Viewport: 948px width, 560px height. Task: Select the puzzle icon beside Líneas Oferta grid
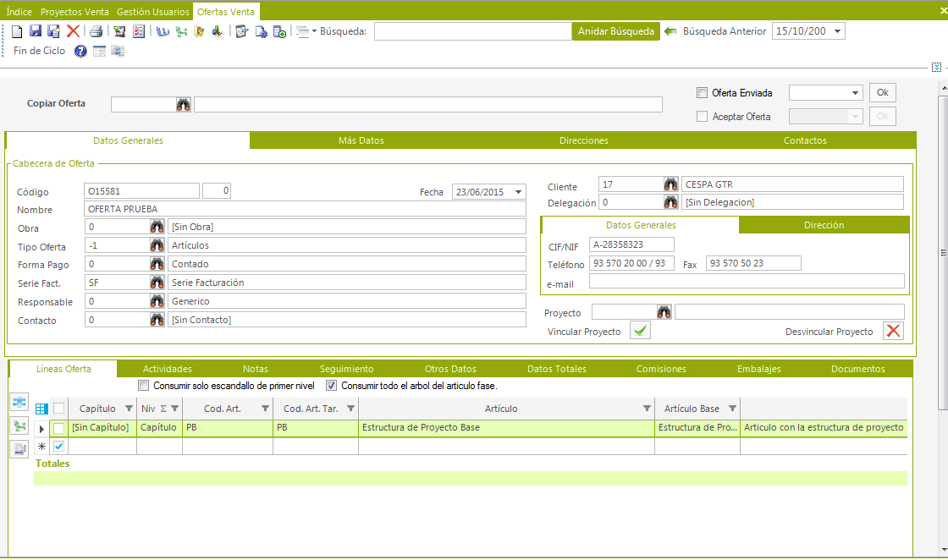(x=19, y=402)
